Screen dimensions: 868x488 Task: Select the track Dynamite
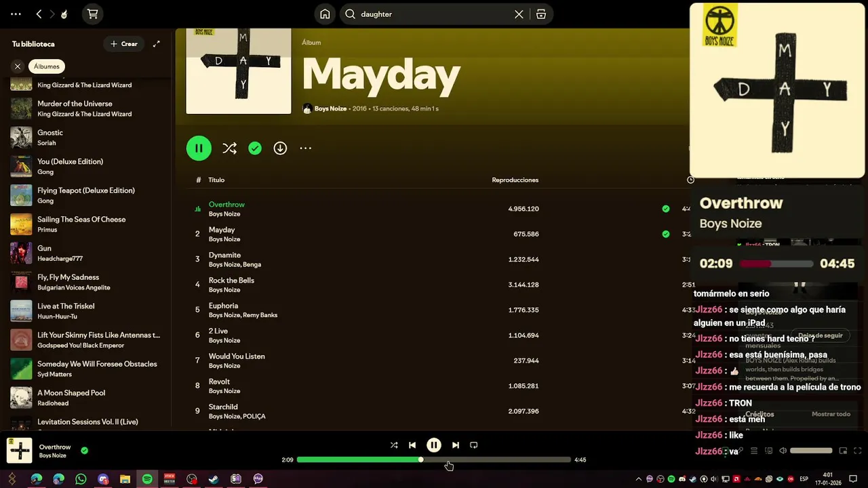pyautogui.click(x=224, y=256)
